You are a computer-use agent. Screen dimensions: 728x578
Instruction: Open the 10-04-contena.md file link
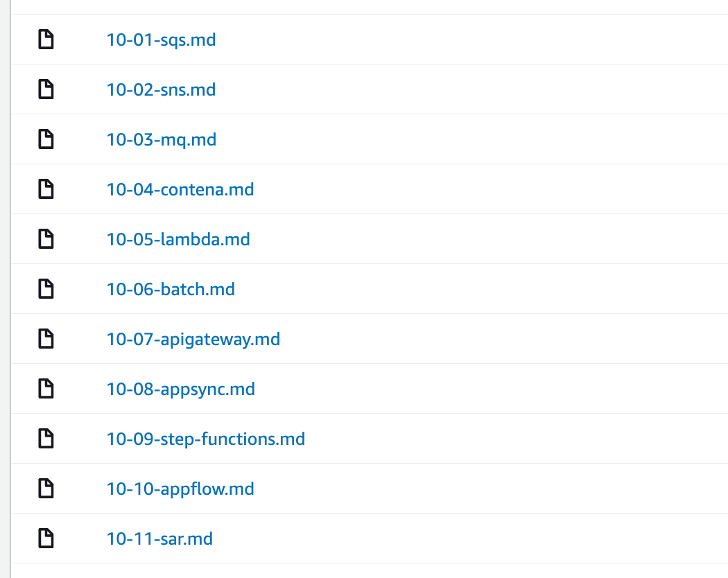click(180, 189)
